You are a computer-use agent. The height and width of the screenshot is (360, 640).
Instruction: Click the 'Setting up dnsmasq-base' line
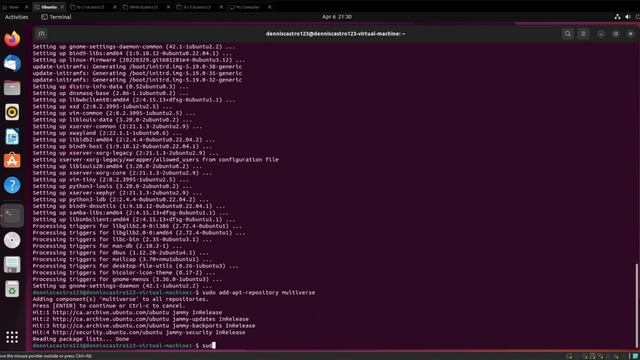click(x=111, y=93)
